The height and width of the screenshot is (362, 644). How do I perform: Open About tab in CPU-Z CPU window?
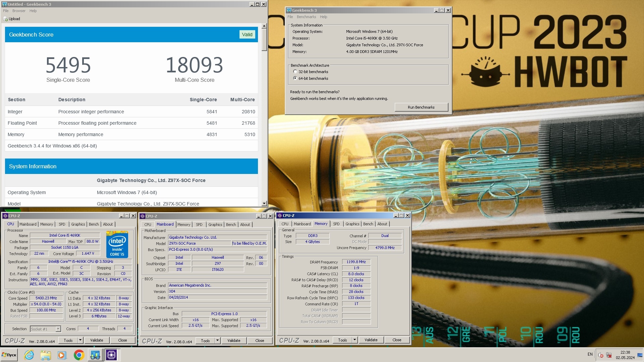(x=108, y=224)
